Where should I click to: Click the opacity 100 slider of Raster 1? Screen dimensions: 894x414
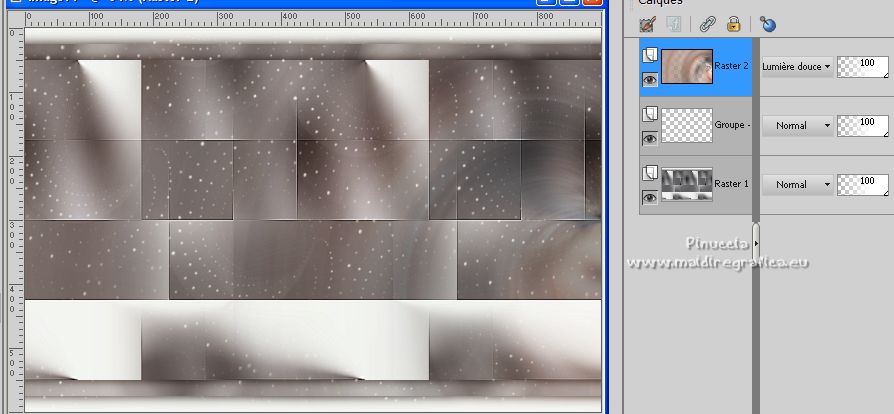tap(863, 185)
